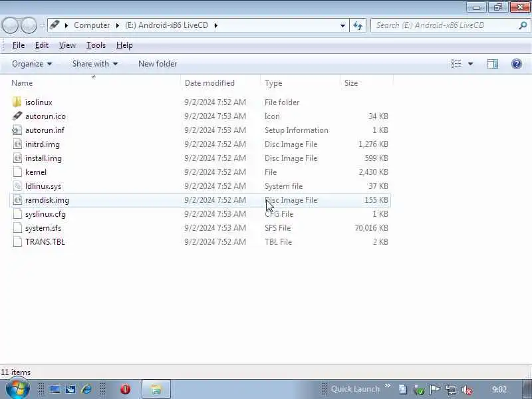This screenshot has width=532, height=399.
Task: Open the Action Center flag icon
Action: tap(435, 390)
